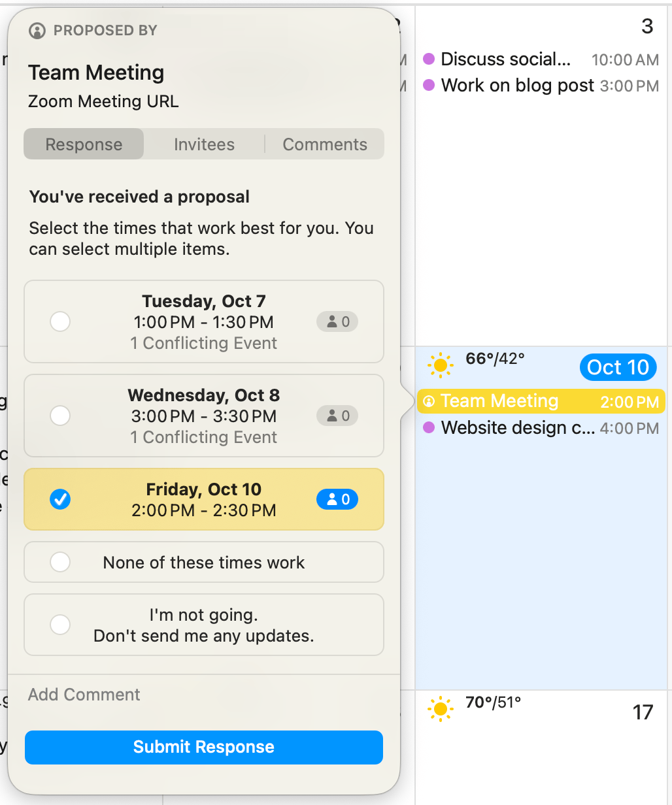Click the sun weather icon on day 17
This screenshot has height=805, width=672.
coord(440,708)
